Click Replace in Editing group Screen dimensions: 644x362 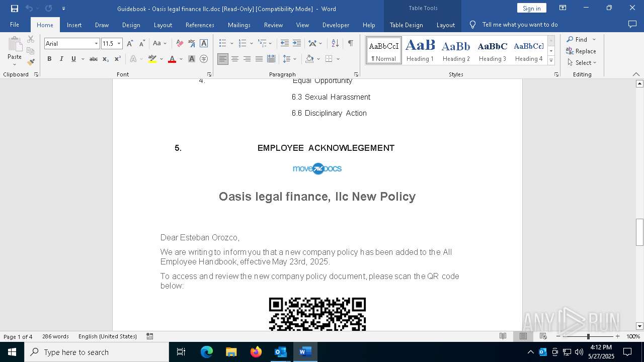pos(581,51)
